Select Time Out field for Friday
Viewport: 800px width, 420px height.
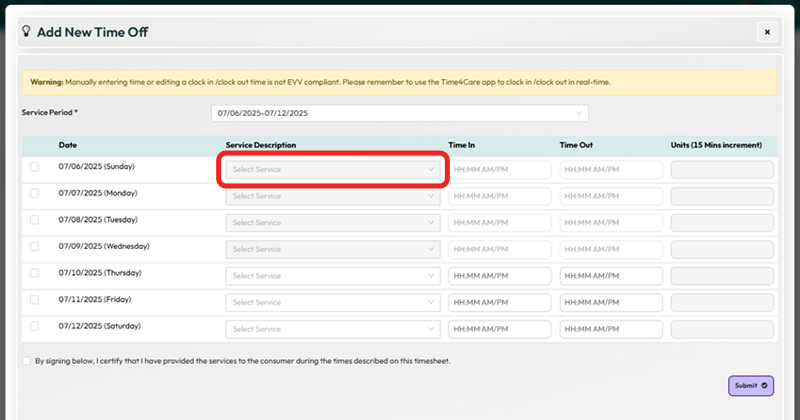click(x=610, y=302)
